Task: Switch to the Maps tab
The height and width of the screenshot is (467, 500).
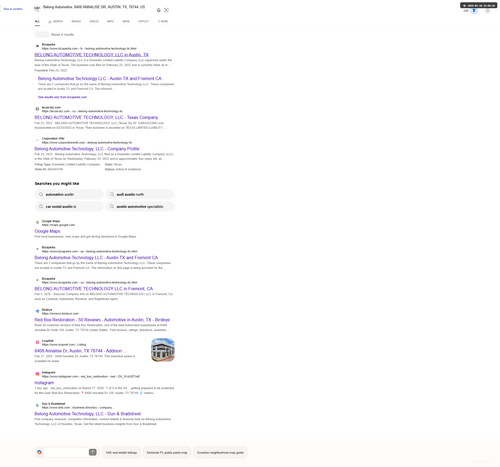Action: click(110, 21)
